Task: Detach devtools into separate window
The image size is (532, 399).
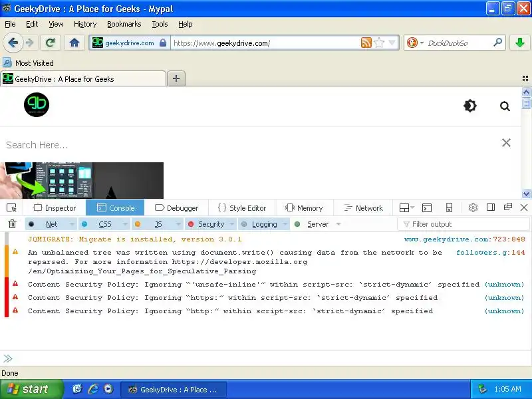Action: (508, 207)
